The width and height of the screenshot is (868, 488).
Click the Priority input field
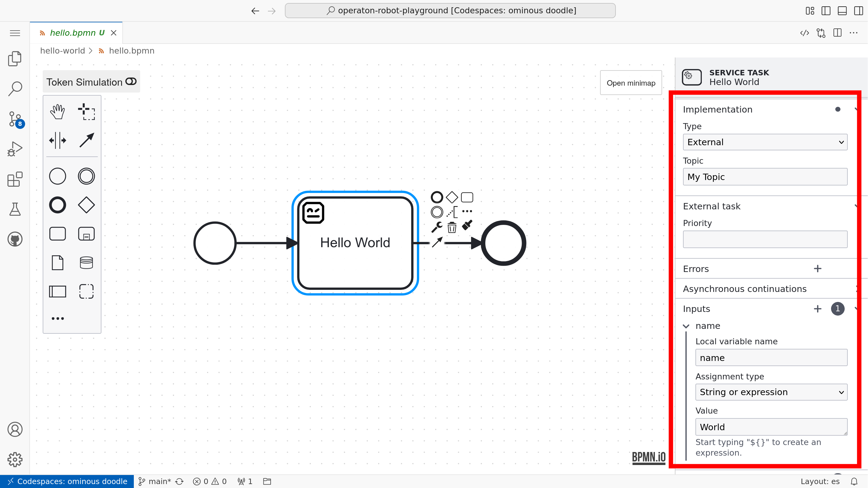pyautogui.click(x=765, y=239)
